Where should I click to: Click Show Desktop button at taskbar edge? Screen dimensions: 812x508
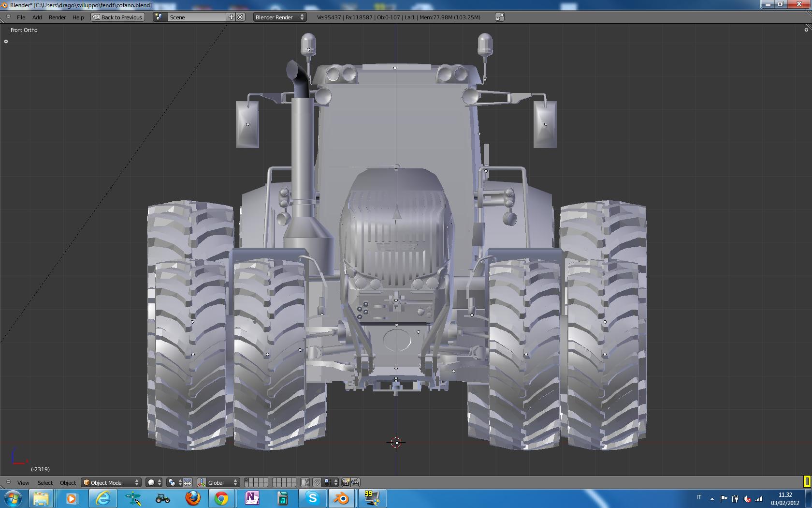[808, 498]
